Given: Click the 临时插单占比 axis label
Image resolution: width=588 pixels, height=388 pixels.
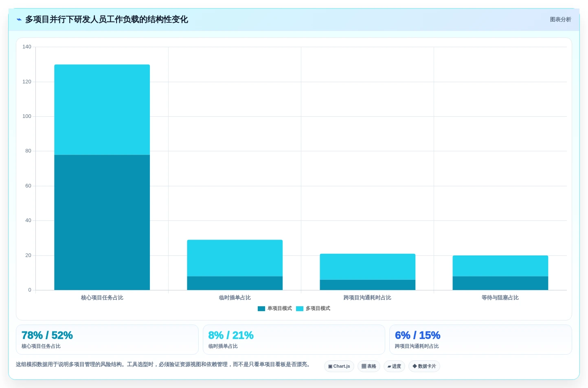Looking at the screenshot, I should (235, 298).
